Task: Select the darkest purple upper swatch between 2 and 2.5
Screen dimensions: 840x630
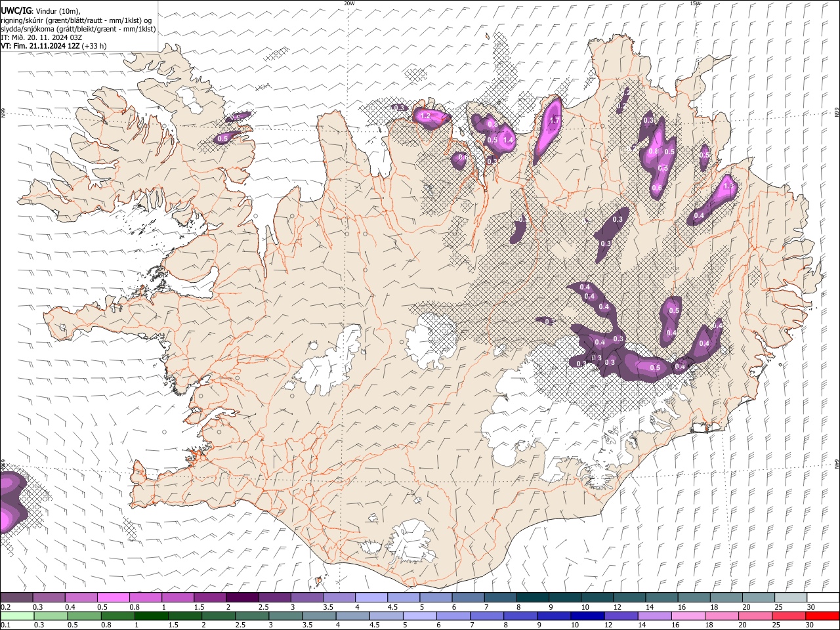Action: (242, 598)
